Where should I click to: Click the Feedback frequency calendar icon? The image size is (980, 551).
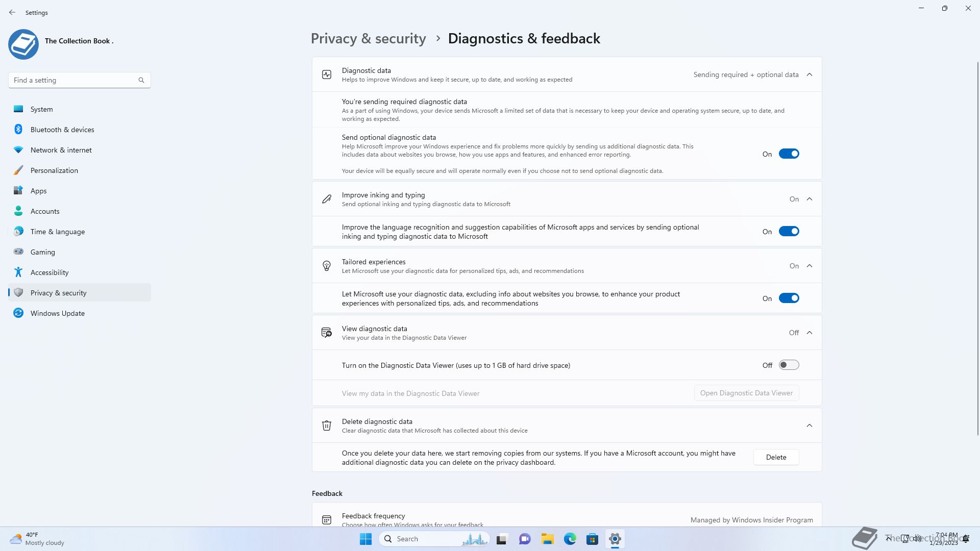pyautogui.click(x=327, y=520)
